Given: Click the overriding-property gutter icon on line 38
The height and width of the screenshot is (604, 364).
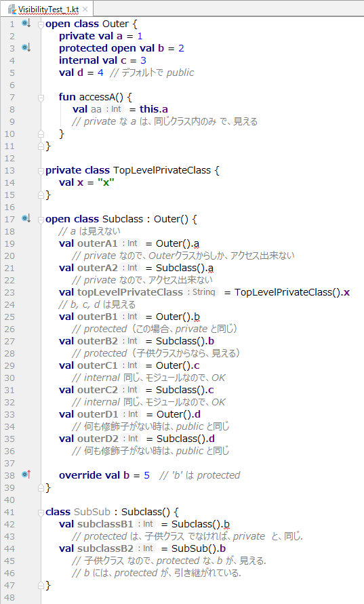Looking at the screenshot, I should click(x=26, y=475).
